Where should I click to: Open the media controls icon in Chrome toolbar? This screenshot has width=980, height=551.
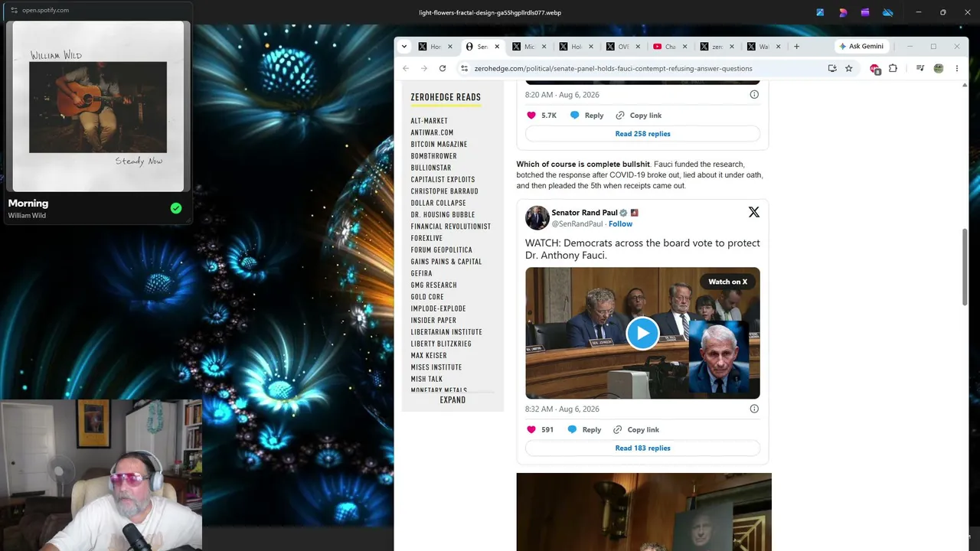[x=920, y=68]
